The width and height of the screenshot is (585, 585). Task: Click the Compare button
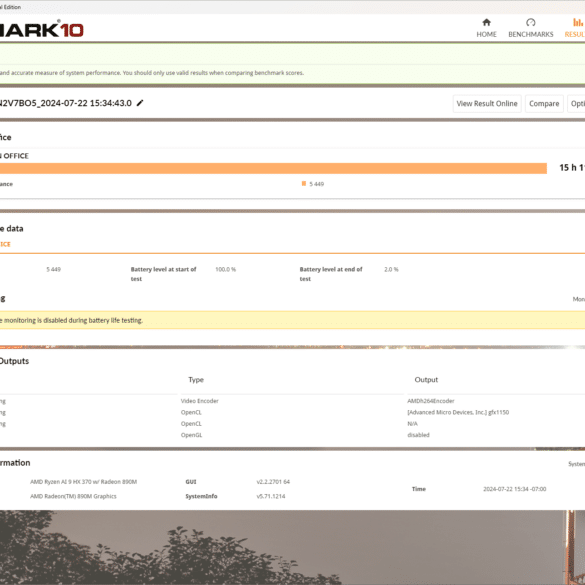tap(544, 104)
